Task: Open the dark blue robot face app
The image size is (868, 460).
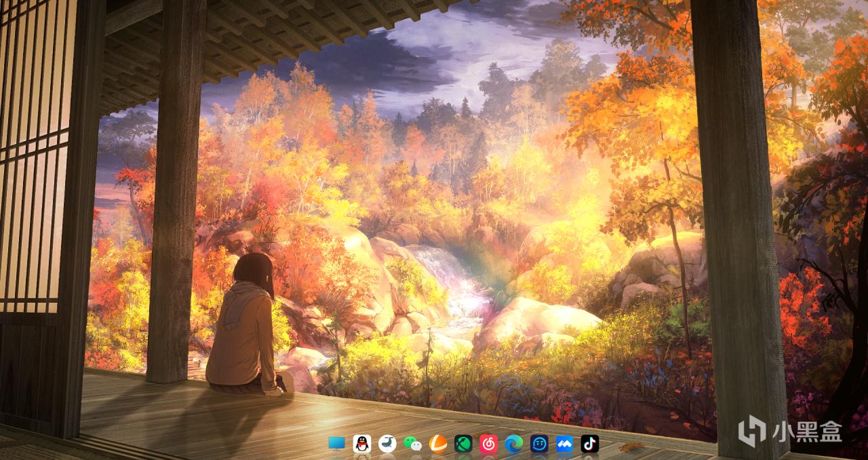Action: pyautogui.click(x=539, y=444)
